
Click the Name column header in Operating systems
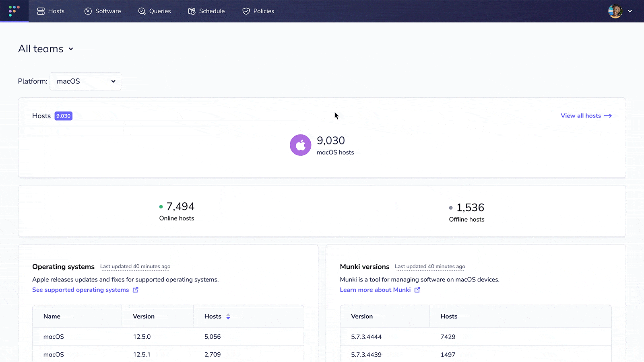click(x=52, y=317)
